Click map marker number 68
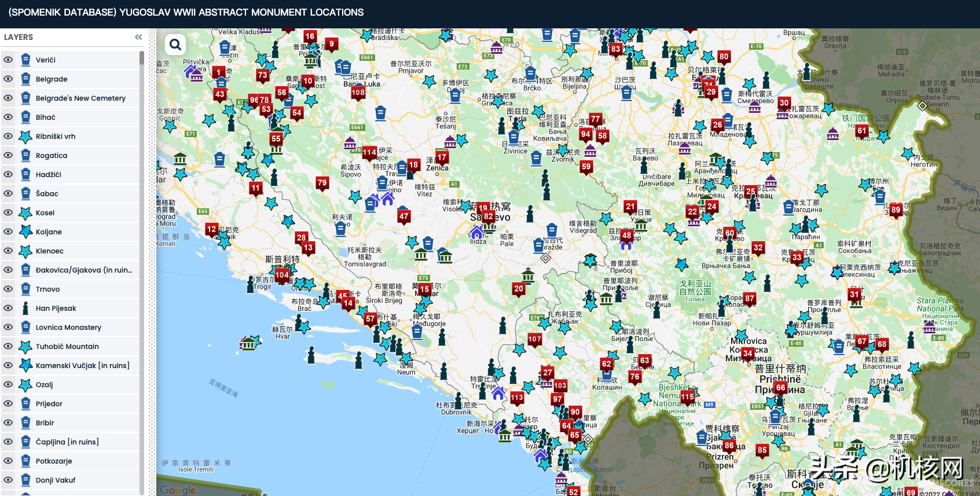This screenshot has width=980, height=496. 882,345
